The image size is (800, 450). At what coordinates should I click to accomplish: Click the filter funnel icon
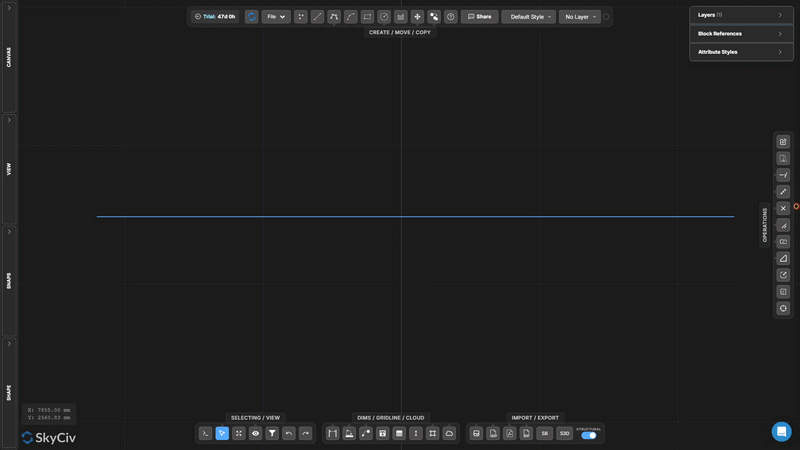point(272,433)
